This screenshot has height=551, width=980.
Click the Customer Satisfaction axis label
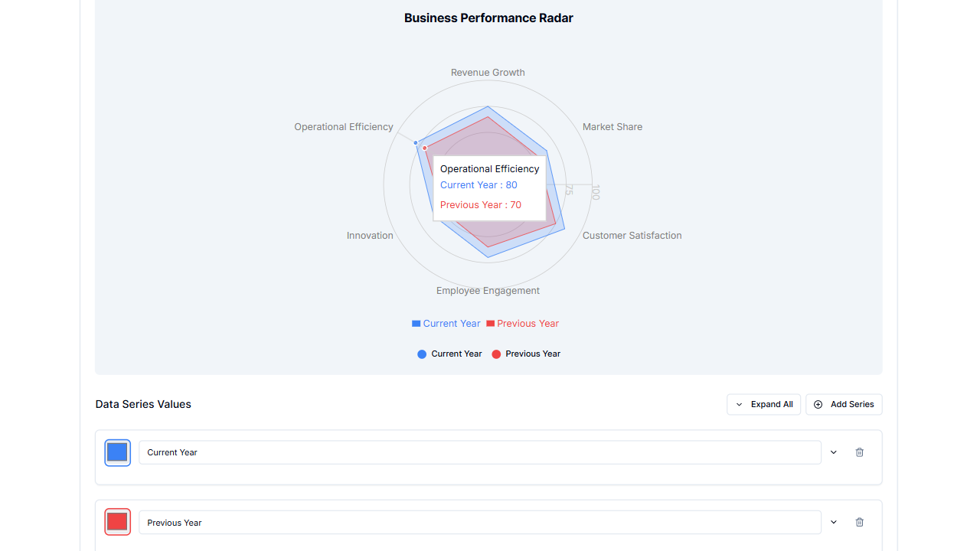pyautogui.click(x=632, y=236)
